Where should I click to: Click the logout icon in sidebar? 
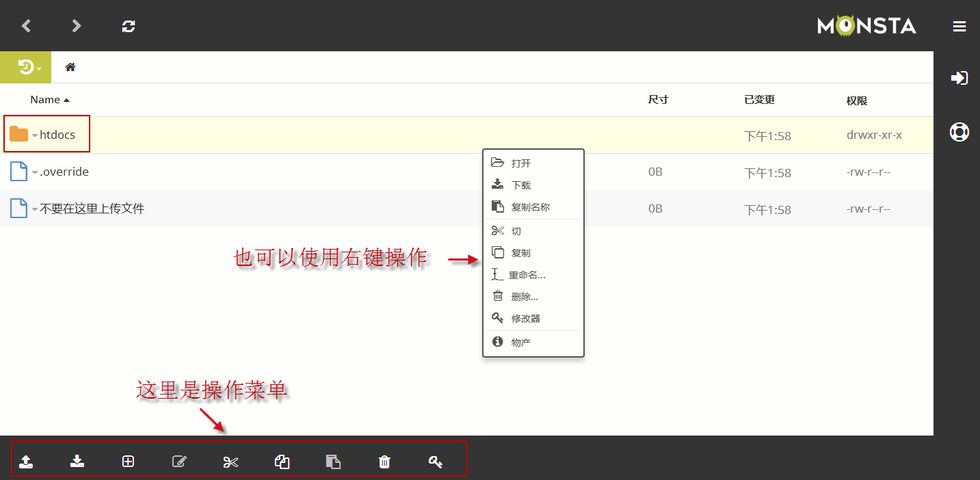click(x=959, y=77)
